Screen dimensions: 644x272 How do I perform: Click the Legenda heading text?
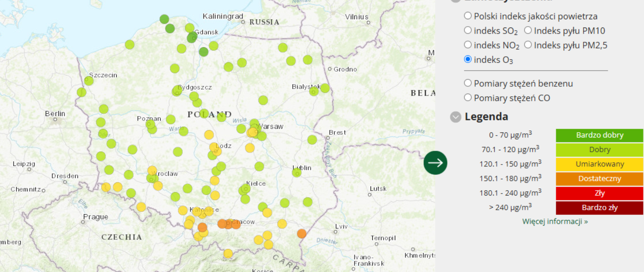pos(486,117)
